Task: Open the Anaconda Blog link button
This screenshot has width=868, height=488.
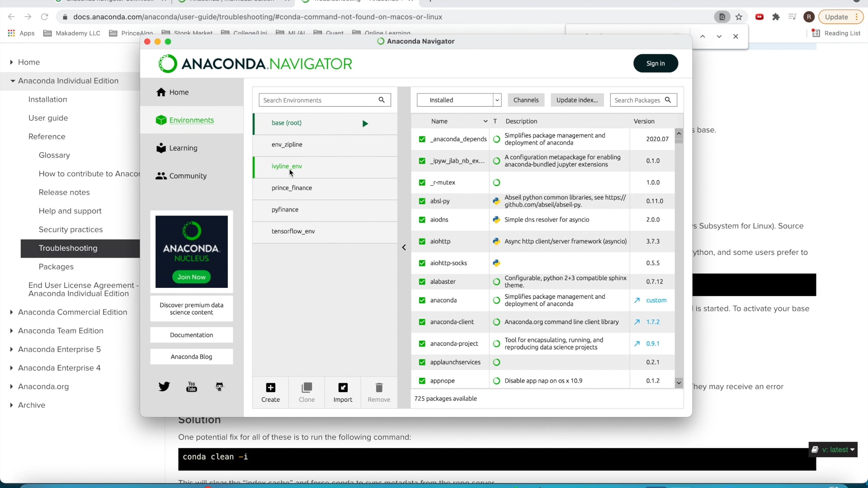Action: (191, 357)
